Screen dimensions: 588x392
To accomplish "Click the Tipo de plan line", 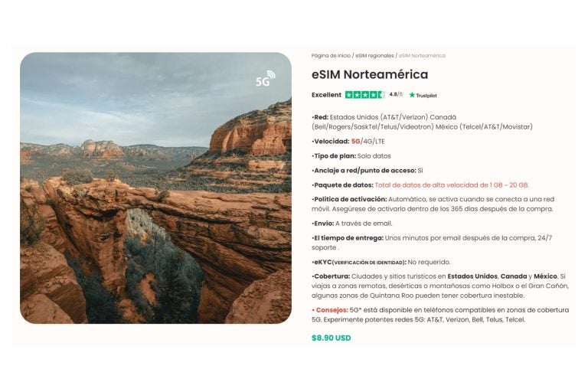I will (x=351, y=156).
